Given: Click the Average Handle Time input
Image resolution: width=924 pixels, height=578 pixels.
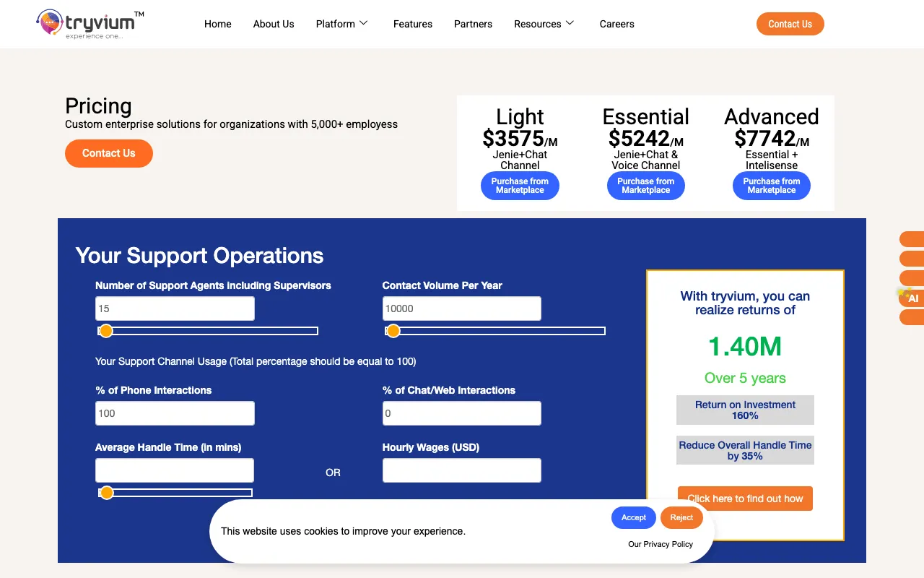Looking at the screenshot, I should tap(175, 470).
